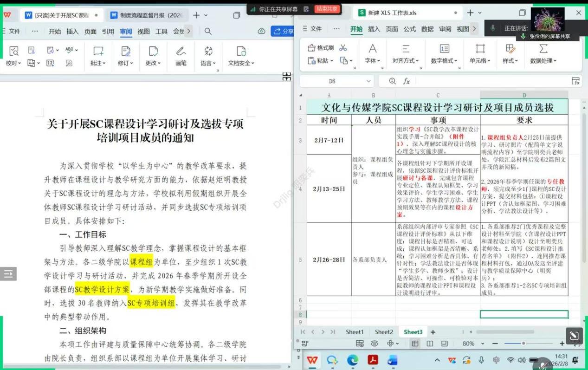Image resolution: width=588 pixels, height=370 pixels.
Task: Click the scissors cut icon
Action: [343, 48]
